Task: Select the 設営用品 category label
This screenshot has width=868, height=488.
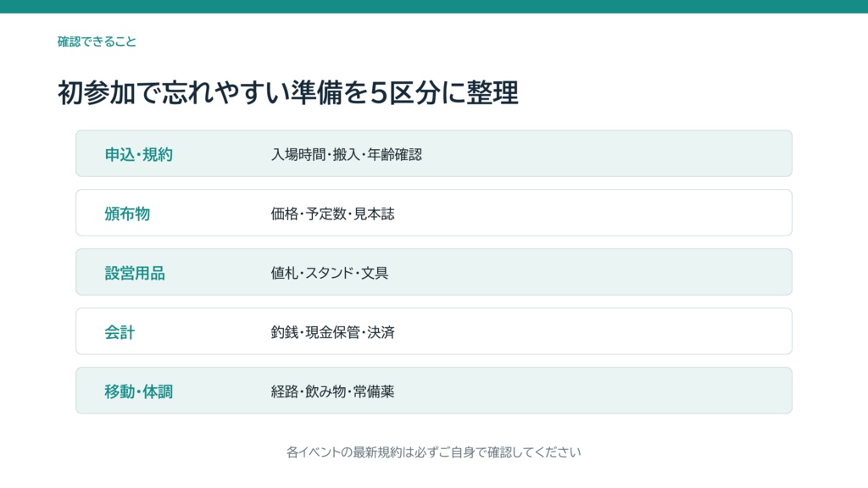Action: [x=135, y=273]
